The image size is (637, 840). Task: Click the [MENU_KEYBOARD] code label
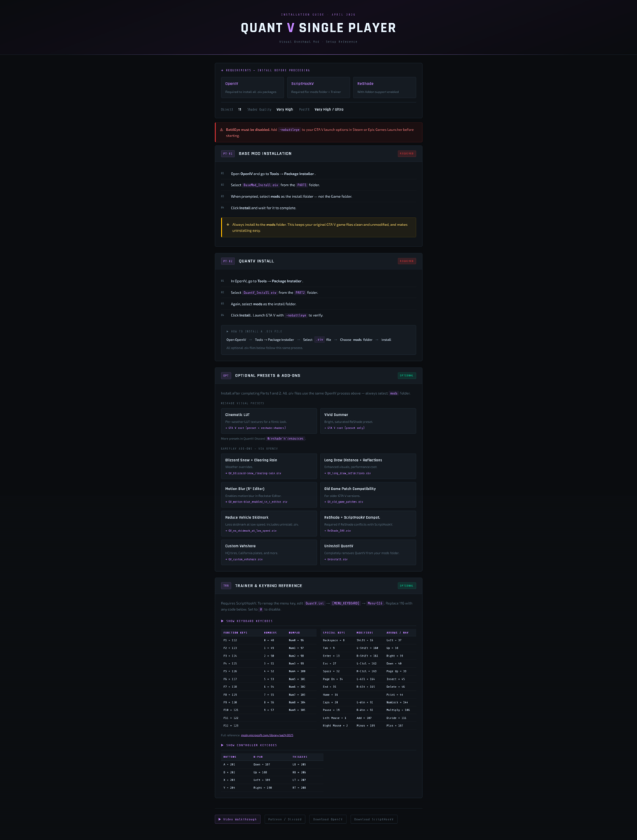346,603
